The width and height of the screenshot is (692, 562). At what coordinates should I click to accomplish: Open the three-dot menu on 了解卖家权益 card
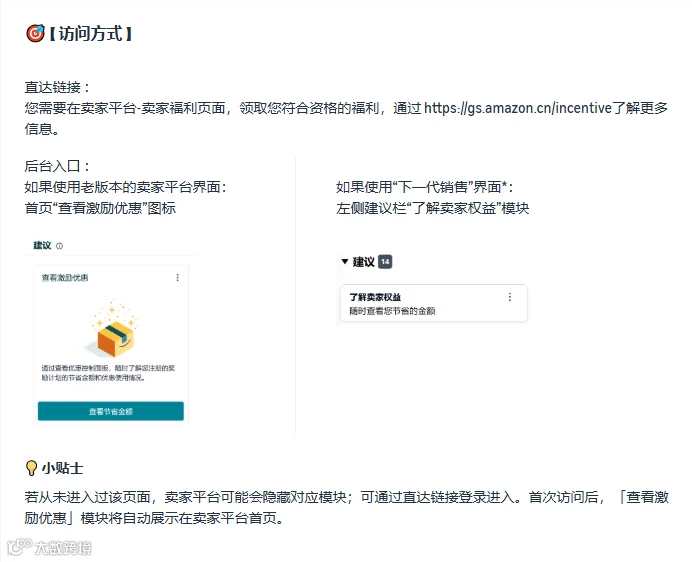pyautogui.click(x=510, y=297)
